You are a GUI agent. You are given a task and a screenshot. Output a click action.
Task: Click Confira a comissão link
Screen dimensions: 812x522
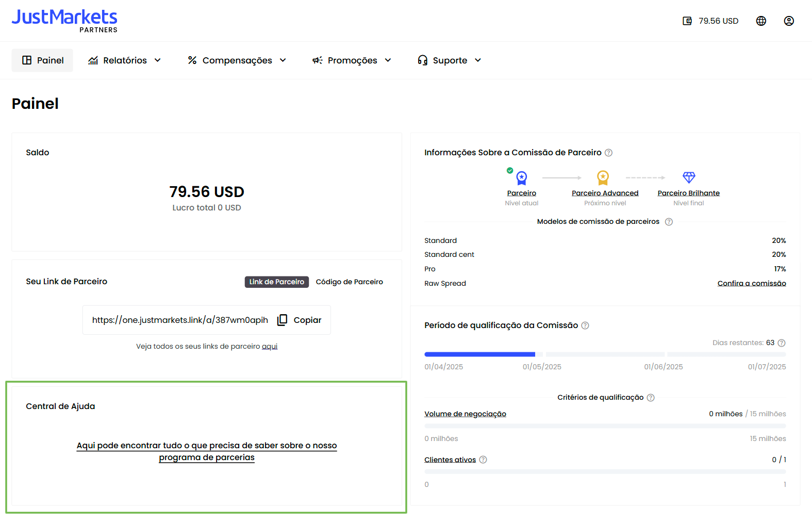click(x=752, y=283)
